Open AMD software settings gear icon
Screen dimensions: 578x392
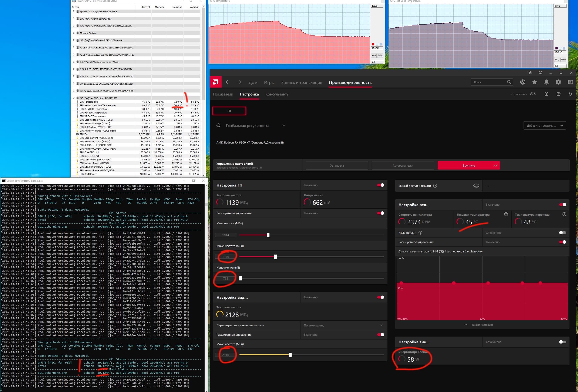(558, 82)
